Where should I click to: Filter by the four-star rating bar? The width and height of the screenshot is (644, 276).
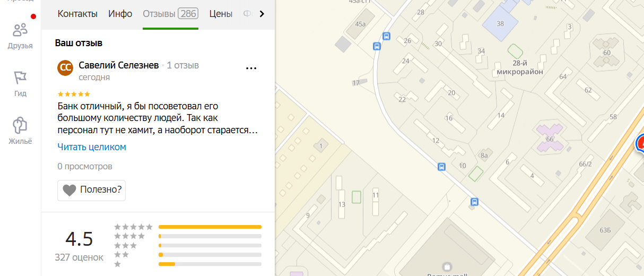tap(210, 236)
